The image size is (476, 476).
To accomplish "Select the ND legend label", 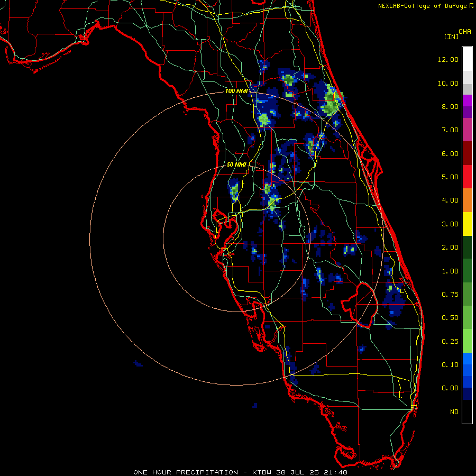I will coord(454,412).
